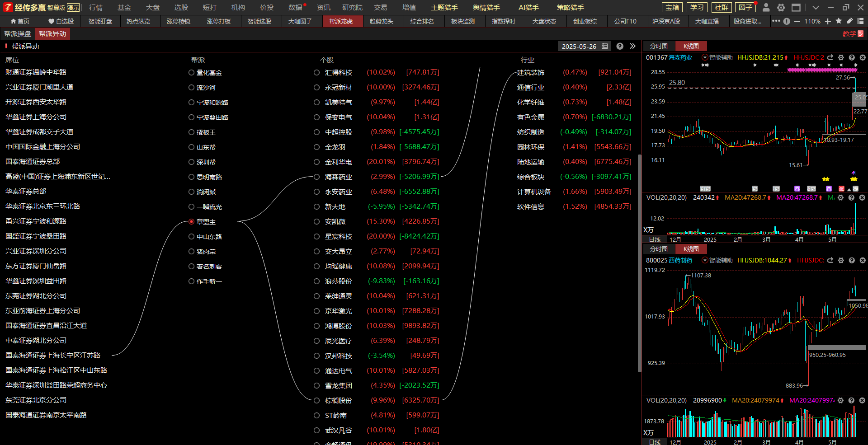
Task: Click the 学习 button
Action: pos(697,7)
